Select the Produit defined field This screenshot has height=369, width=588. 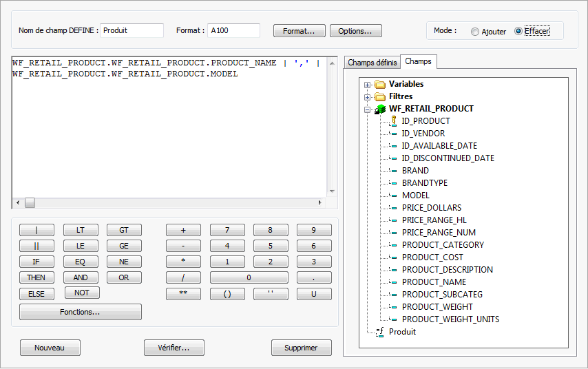click(x=402, y=332)
